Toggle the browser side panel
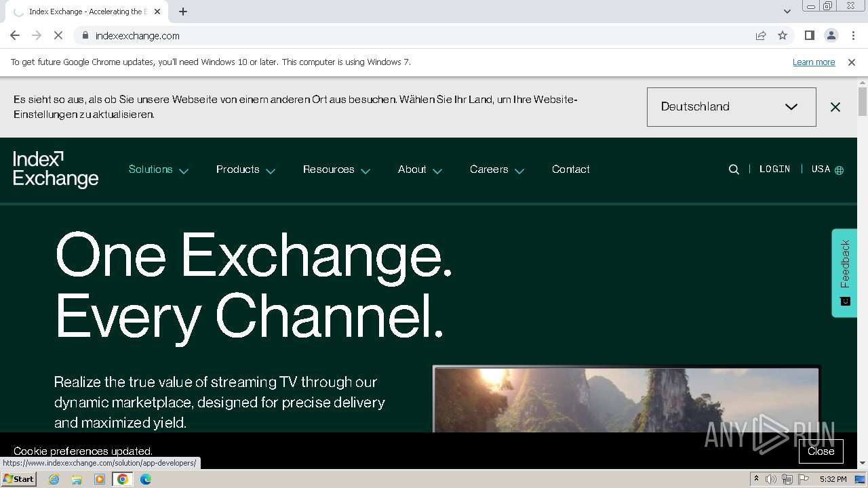Viewport: 868px width, 488px height. (809, 35)
